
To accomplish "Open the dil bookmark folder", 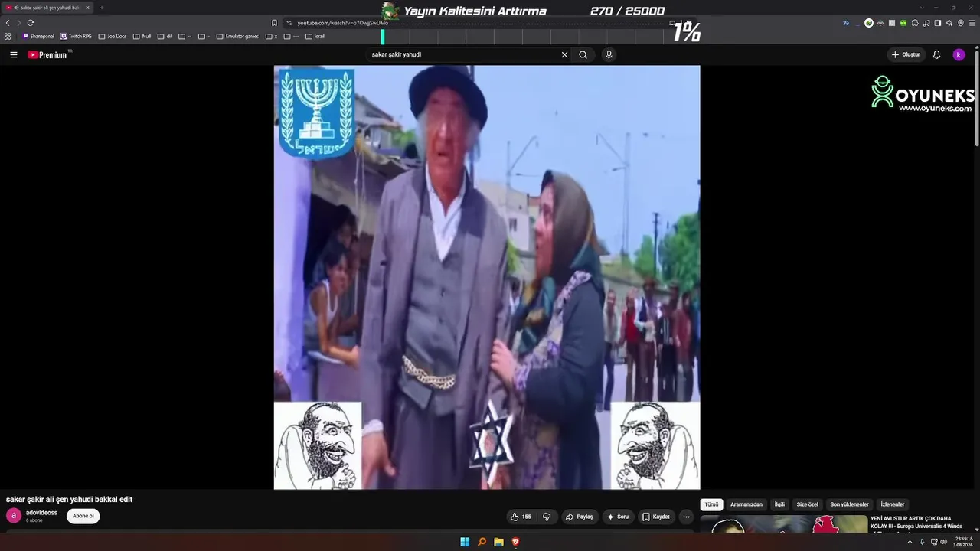I will coord(165,36).
